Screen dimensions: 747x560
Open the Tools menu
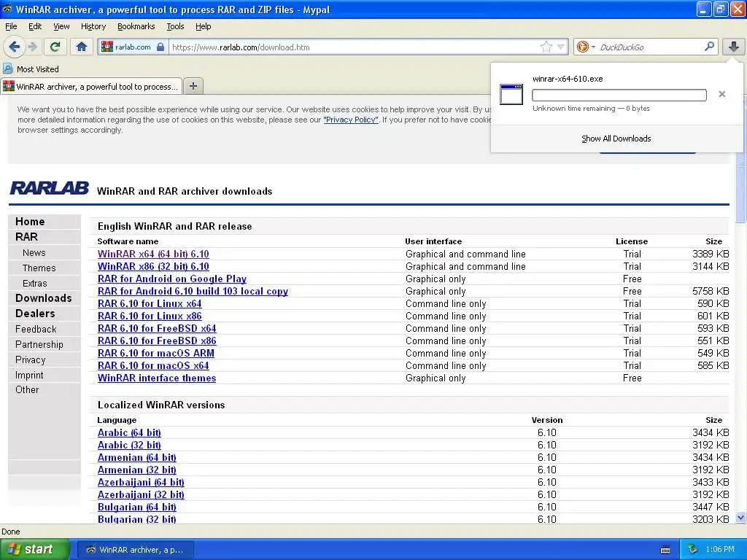click(x=175, y=26)
